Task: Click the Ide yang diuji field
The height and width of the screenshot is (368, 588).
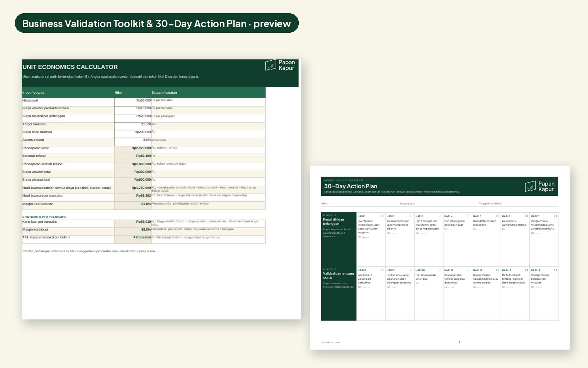Action: tap(439, 204)
